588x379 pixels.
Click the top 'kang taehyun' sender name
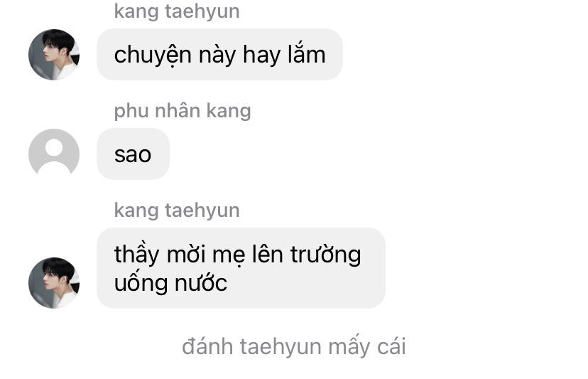point(177,11)
